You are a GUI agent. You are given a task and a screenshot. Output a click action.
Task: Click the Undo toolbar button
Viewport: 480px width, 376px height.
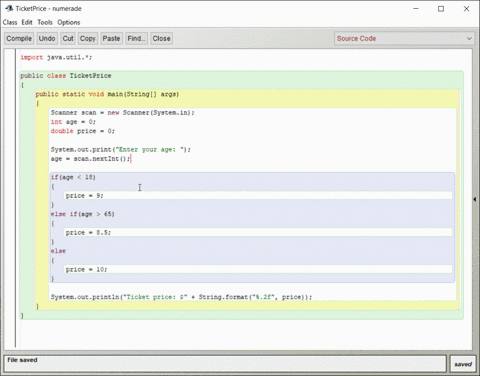pos(47,39)
